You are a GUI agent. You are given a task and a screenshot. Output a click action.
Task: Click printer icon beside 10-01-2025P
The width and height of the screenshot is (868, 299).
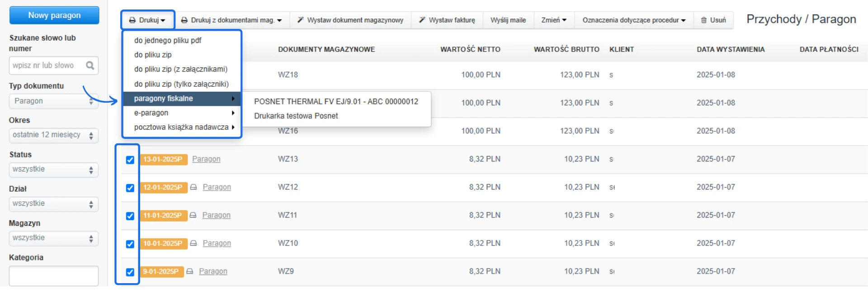coord(193,243)
